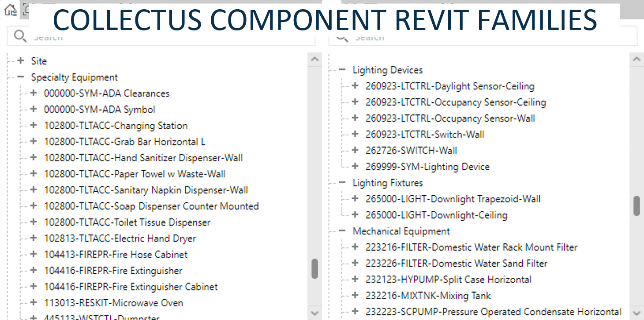Expand Domestic Water Rack Mount Filter family
The height and width of the screenshot is (320, 644).
[355, 247]
